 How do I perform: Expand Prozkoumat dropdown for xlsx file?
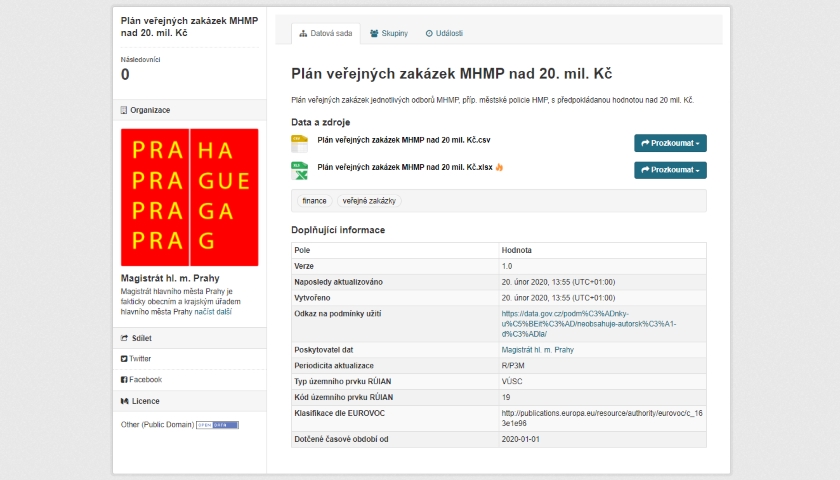[x=670, y=170]
